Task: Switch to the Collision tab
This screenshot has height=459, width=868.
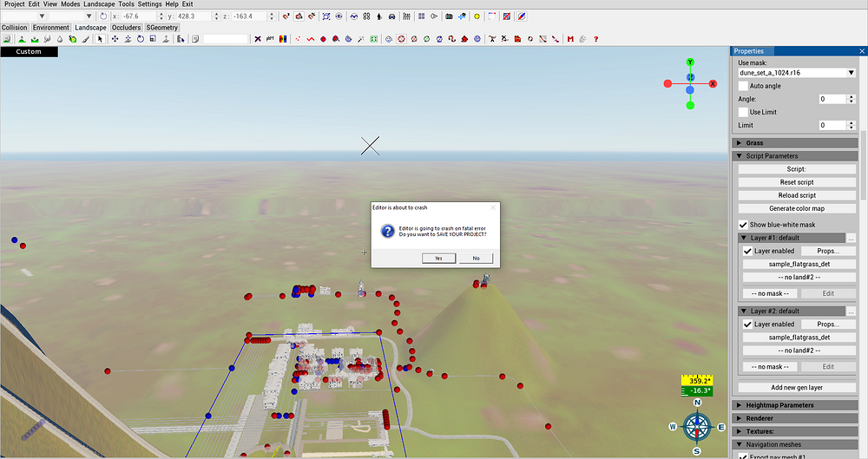Action: click(x=15, y=28)
